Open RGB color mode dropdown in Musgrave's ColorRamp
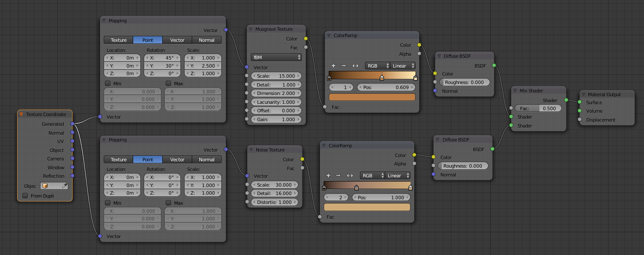Viewport: 644px width, 255px height. [x=377, y=66]
